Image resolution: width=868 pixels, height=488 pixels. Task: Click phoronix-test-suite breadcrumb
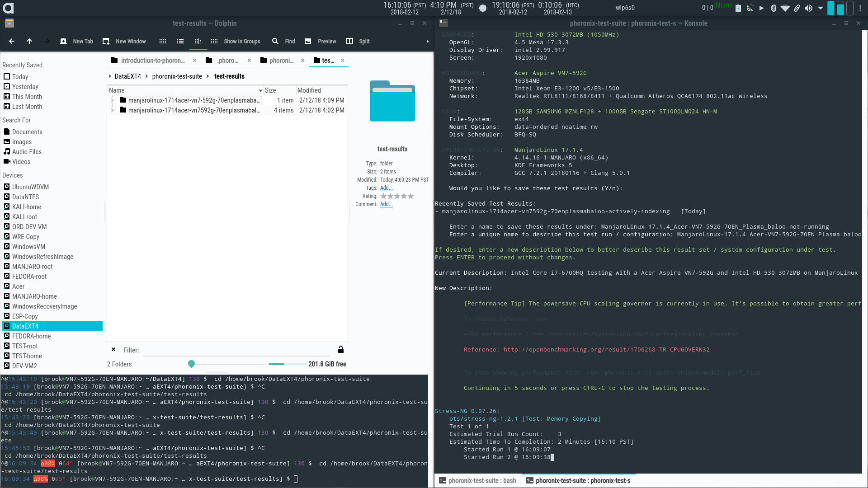pos(177,76)
